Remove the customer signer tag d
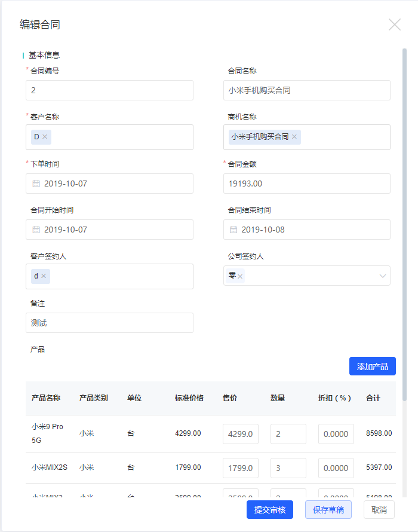 (x=44, y=276)
